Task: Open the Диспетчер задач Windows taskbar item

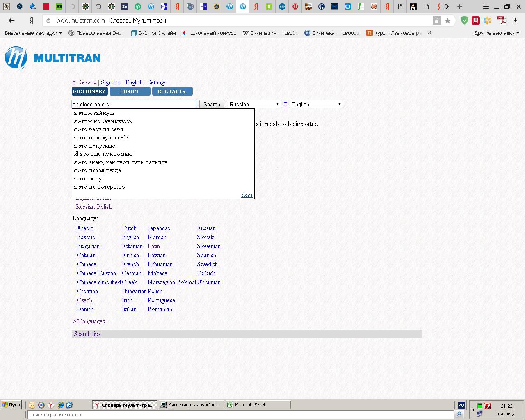Action: 192,405
